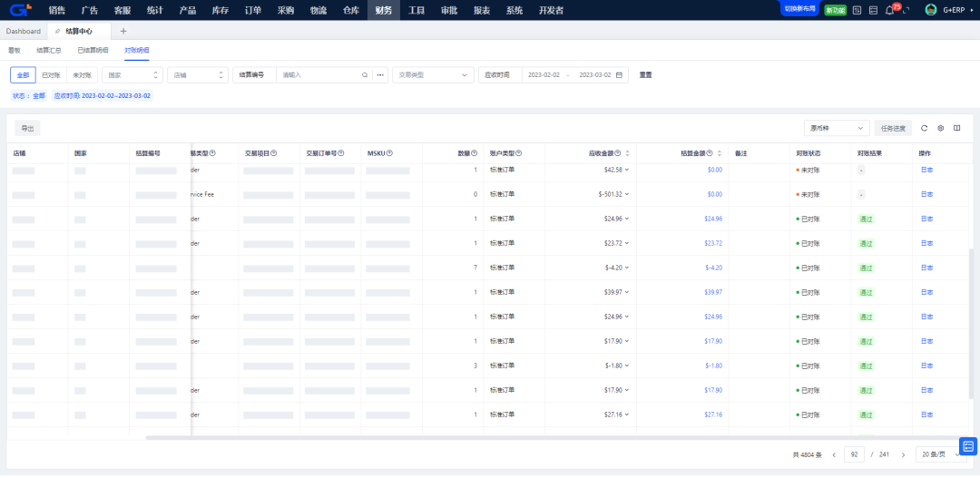The image size is (980, 478).
Task: Click help icon beside MSKU header
Action: coord(390,153)
